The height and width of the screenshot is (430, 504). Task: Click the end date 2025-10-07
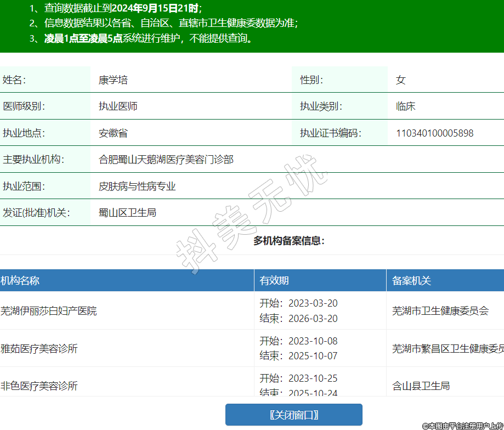(313, 356)
